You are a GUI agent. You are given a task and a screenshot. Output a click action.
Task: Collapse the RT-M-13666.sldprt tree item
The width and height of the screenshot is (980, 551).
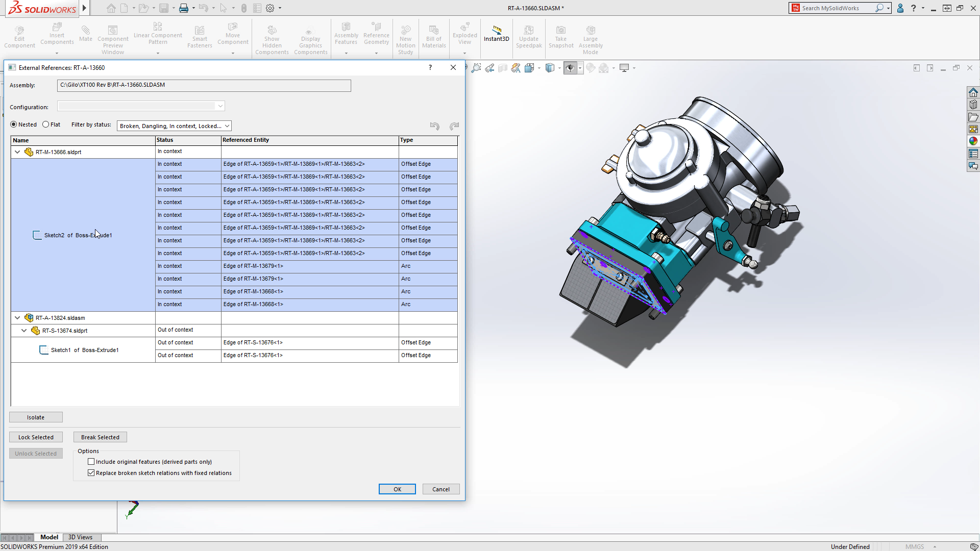17,152
